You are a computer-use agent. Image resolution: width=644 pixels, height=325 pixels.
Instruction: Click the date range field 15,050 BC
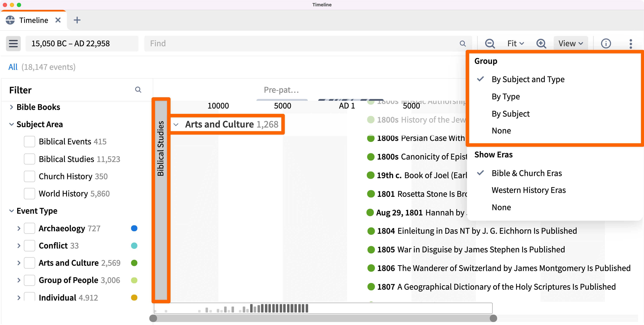(82, 44)
